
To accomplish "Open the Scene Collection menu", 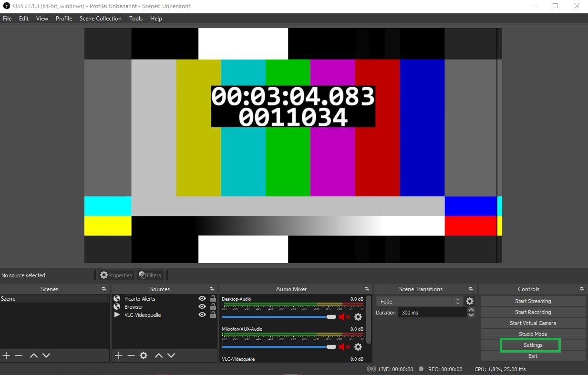I will coord(100,18).
